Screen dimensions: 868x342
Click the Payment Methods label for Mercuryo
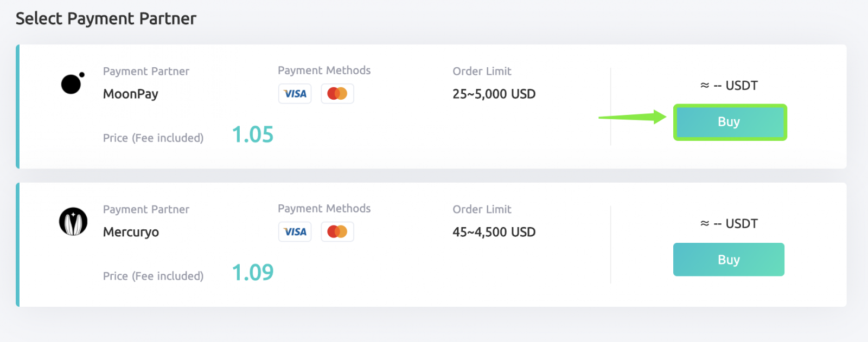click(x=324, y=209)
